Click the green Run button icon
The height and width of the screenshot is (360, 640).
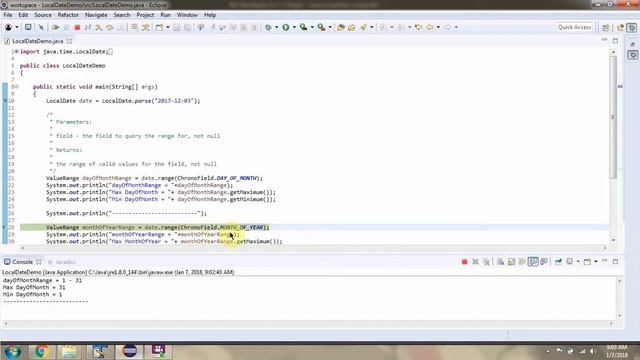tap(286, 27)
